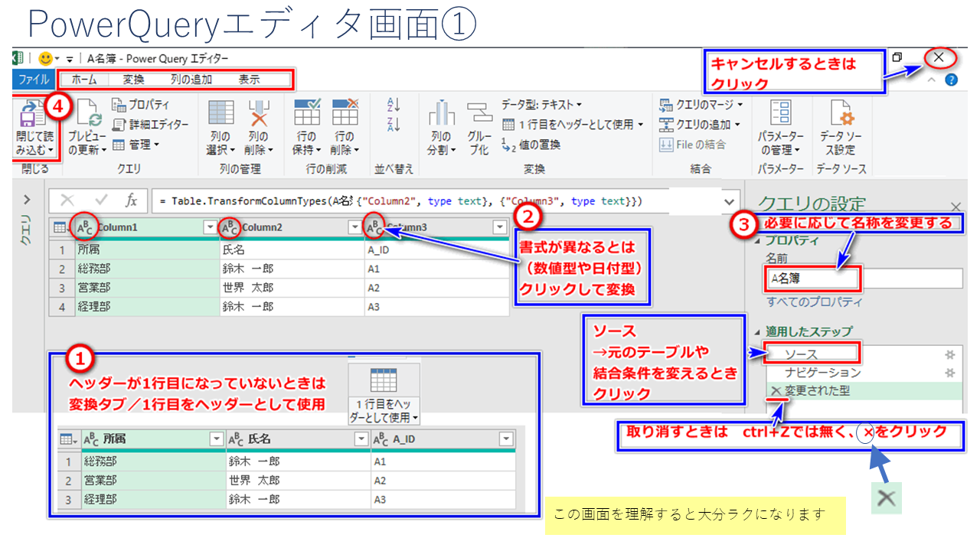Switch to Add Column (列の追加) tab
This screenshot has width=980, height=551.
tap(191, 79)
